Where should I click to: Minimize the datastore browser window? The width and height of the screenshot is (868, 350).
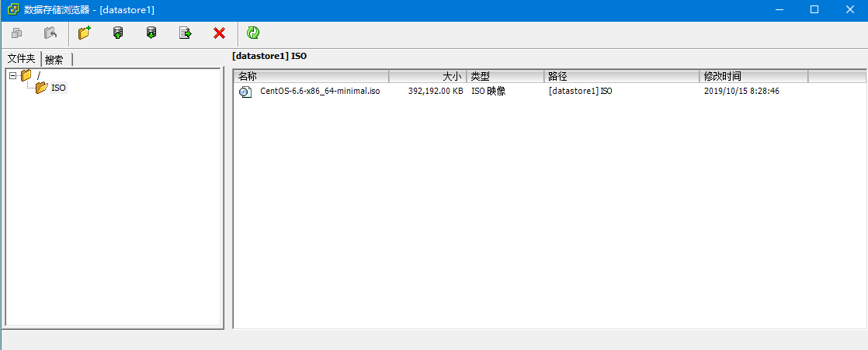pos(780,10)
